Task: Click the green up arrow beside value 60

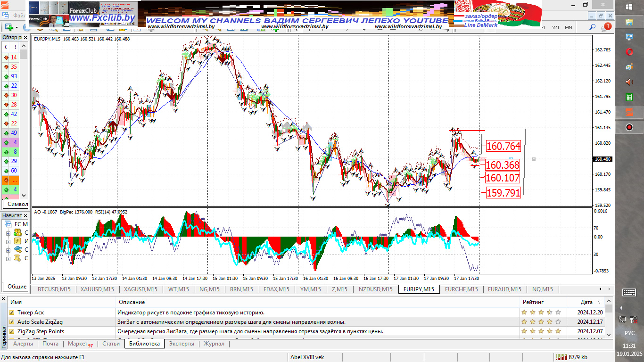Action: (x=6, y=171)
